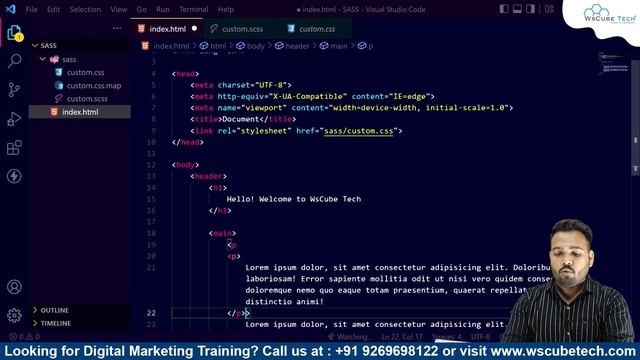This screenshot has height=360, width=640.
Task: Click UTF-8 encoding status item
Action: pyautogui.click(x=480, y=337)
